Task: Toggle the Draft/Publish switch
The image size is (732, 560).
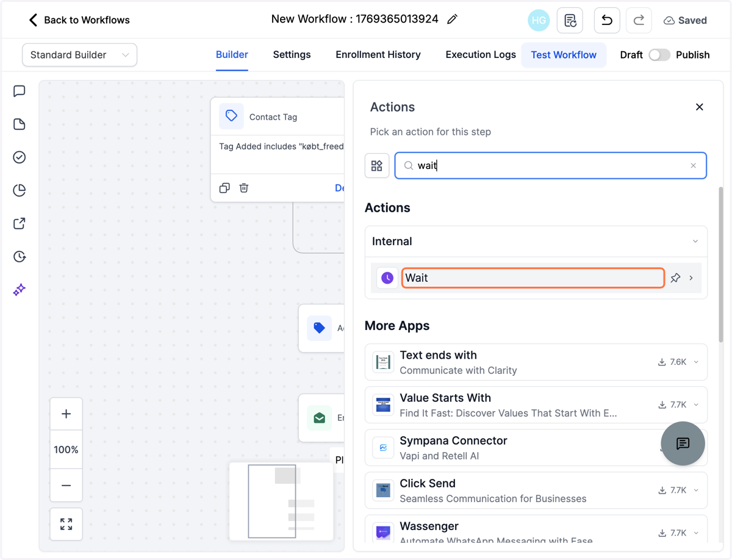Action: pyautogui.click(x=659, y=55)
